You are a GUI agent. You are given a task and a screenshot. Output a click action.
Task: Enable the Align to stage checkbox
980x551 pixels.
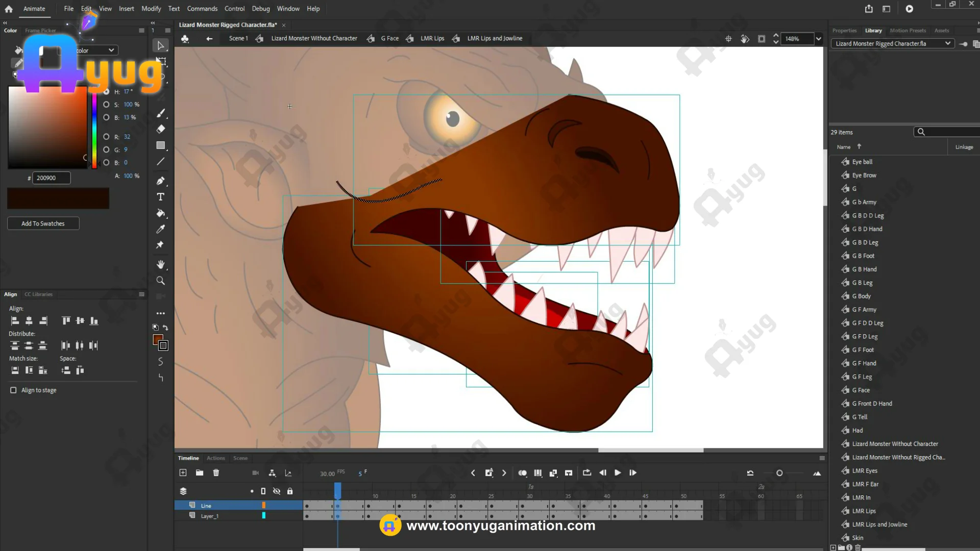tap(13, 390)
